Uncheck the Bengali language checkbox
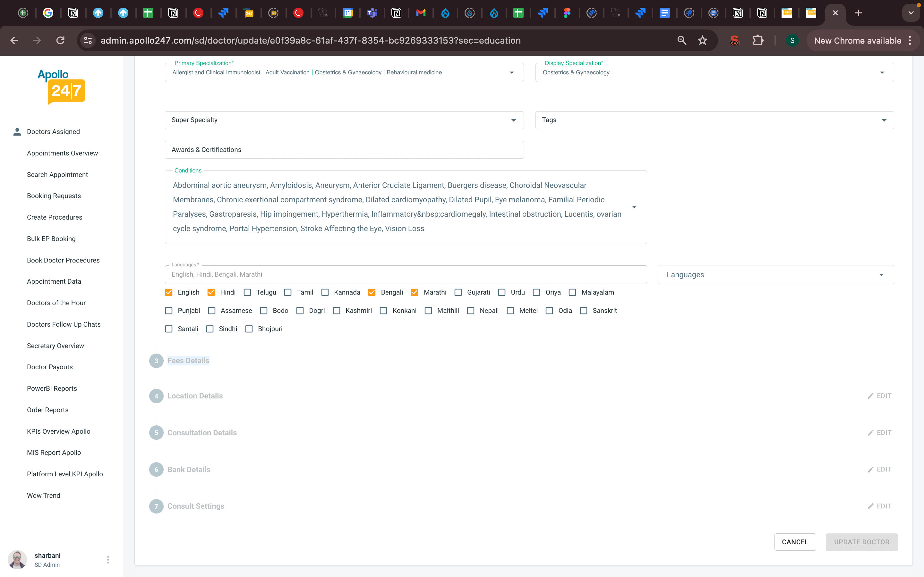The image size is (924, 577). tap(372, 292)
